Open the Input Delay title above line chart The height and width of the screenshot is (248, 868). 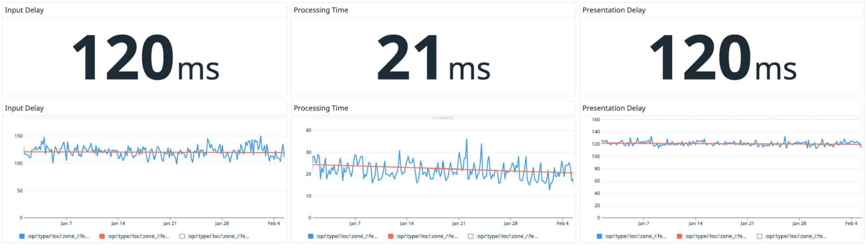(24, 108)
